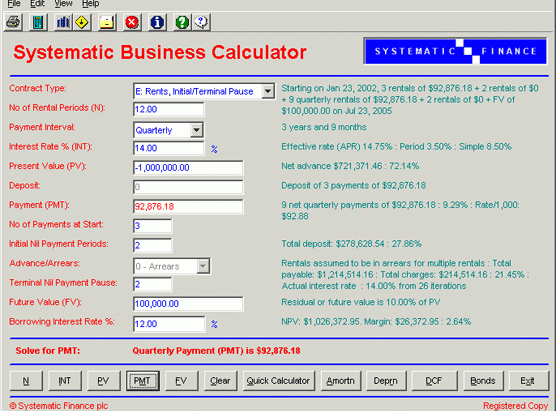Click the Present Value field
The height and width of the screenshot is (411, 556).
(x=188, y=168)
